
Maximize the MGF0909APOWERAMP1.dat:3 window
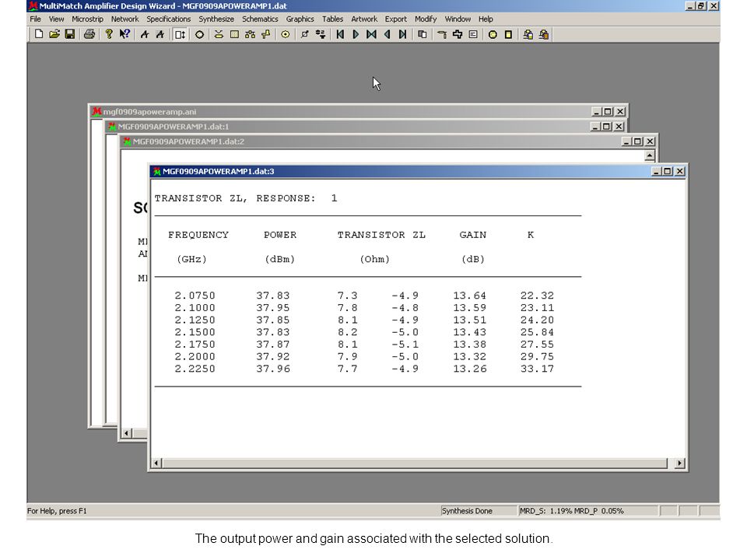(668, 171)
